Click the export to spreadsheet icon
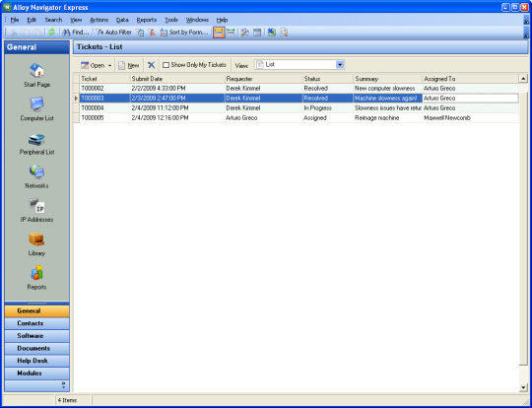The width and height of the screenshot is (532, 408). (x=272, y=33)
